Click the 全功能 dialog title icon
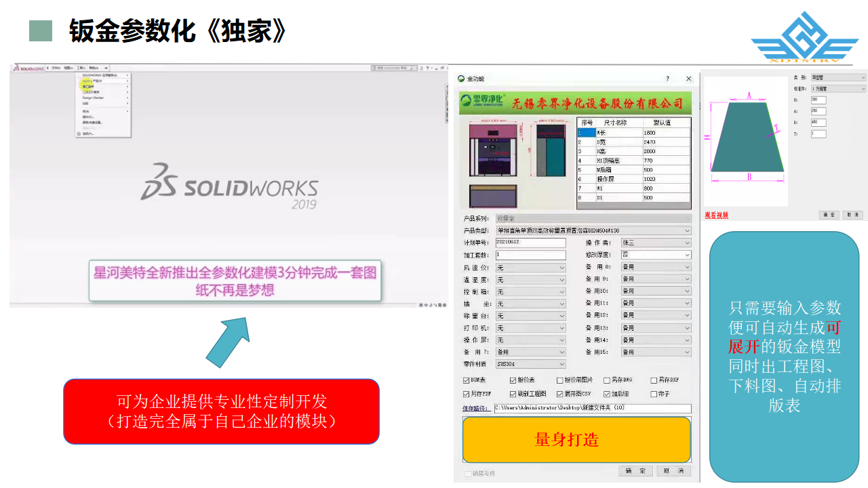Viewport: 868px width, 488px height. click(462, 79)
